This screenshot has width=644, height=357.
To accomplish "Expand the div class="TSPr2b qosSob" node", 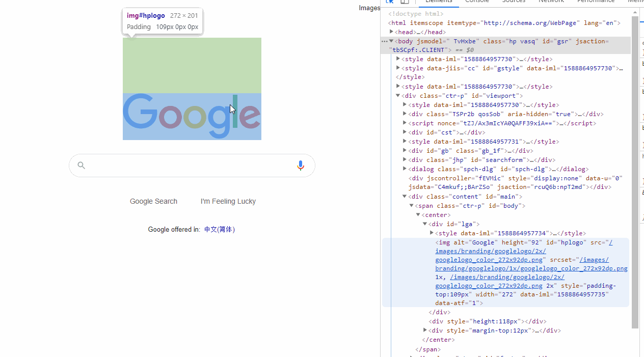I will coord(405,114).
